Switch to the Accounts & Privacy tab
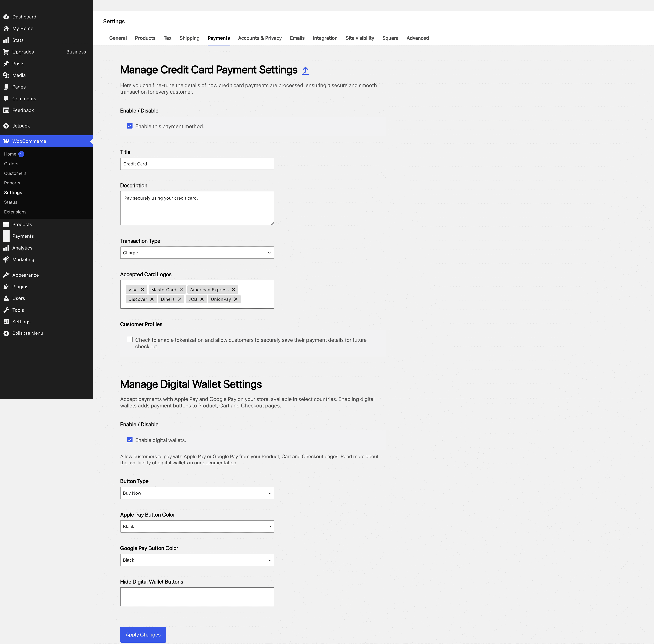This screenshot has height=644, width=654. [260, 38]
